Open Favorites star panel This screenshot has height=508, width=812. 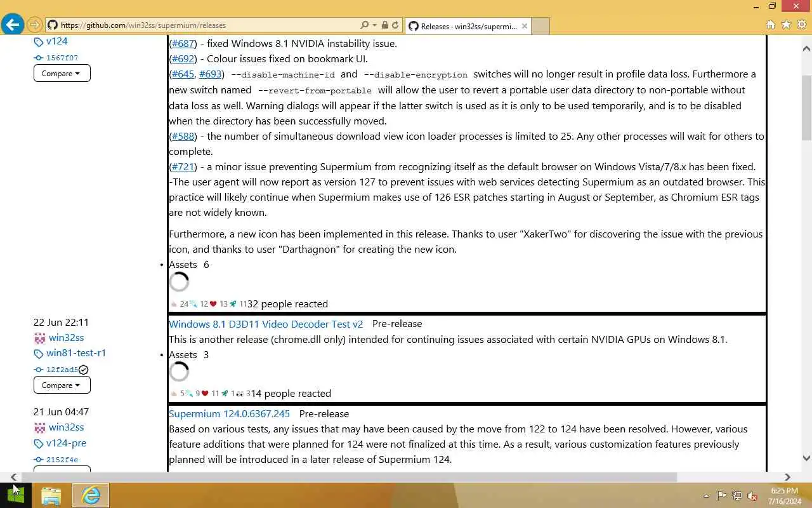pos(786,25)
